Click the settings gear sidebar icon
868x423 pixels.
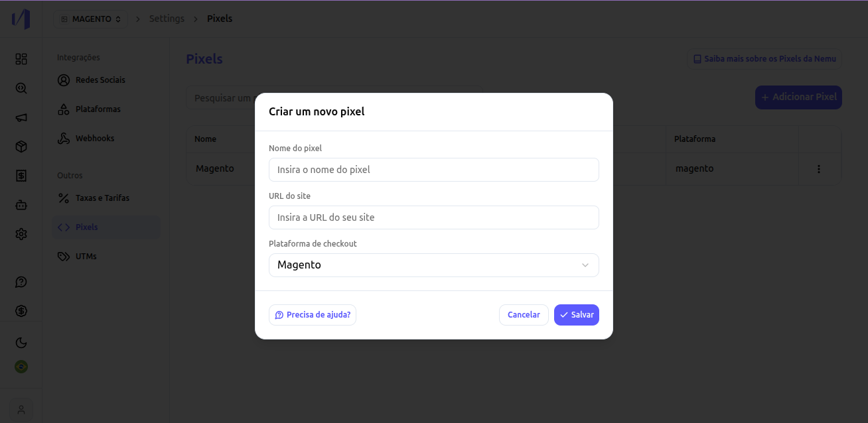pos(21,234)
